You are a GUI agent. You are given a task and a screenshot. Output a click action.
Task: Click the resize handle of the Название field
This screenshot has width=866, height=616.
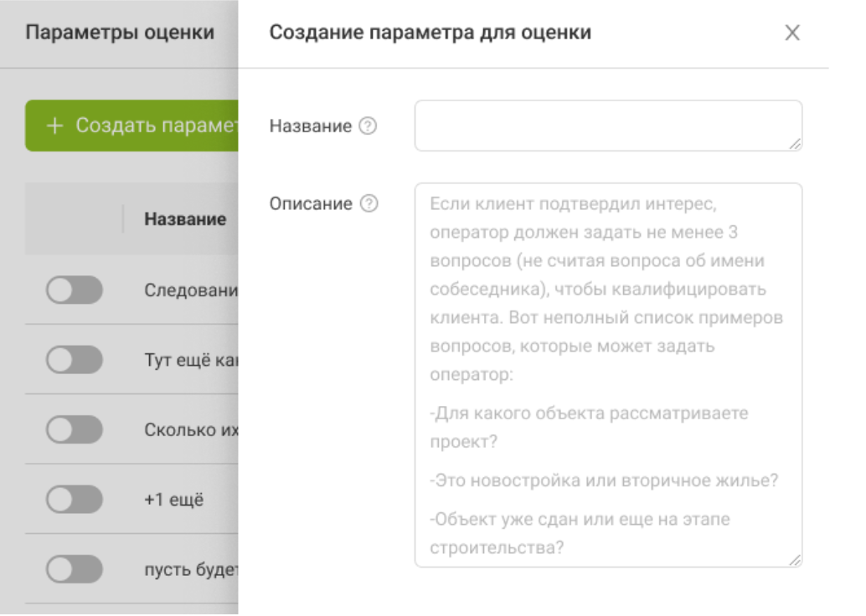(x=794, y=144)
